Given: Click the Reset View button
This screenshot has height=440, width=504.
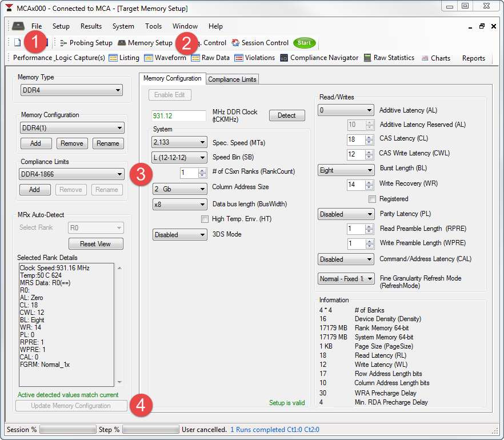Looking at the screenshot, I should pyautogui.click(x=95, y=244).
